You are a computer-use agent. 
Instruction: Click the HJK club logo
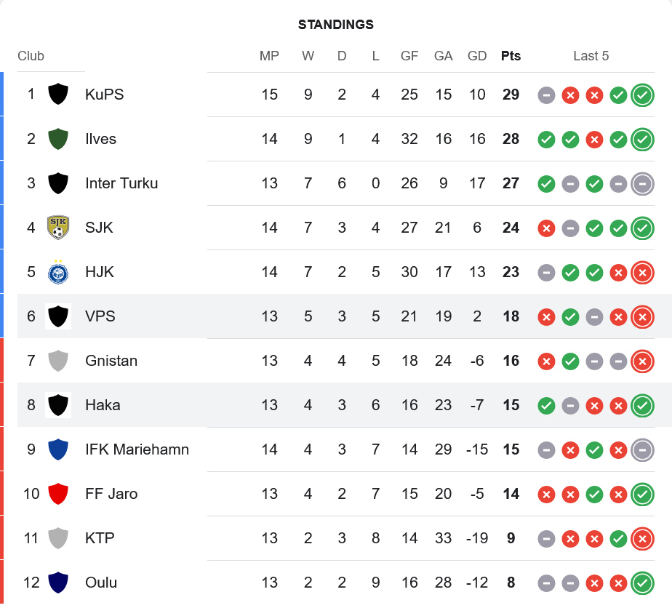click(x=58, y=272)
